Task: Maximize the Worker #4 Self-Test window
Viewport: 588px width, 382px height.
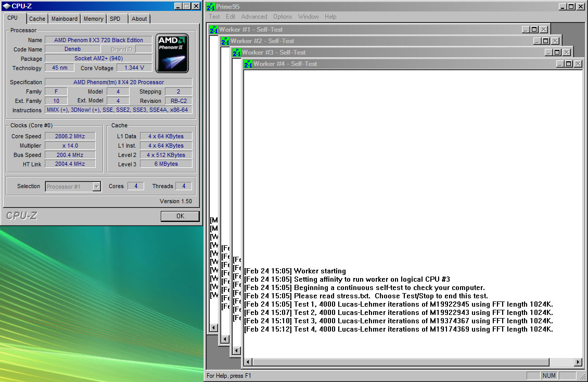Action: 569,64
